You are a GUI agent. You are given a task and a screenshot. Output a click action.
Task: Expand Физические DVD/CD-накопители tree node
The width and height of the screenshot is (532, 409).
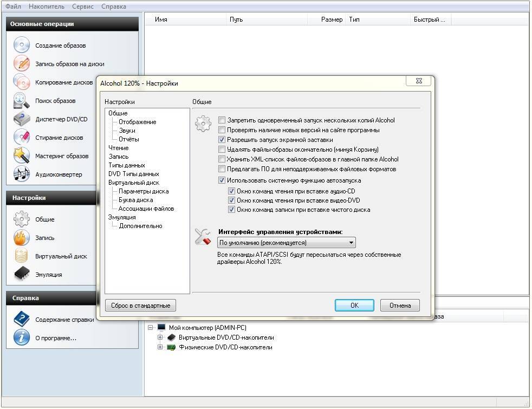pyautogui.click(x=160, y=347)
